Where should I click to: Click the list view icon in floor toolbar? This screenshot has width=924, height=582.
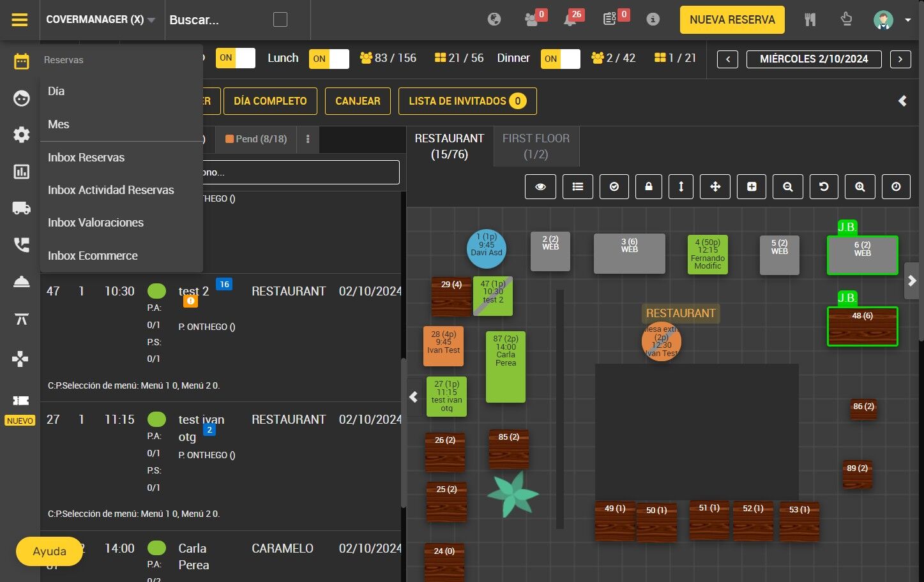tap(578, 186)
